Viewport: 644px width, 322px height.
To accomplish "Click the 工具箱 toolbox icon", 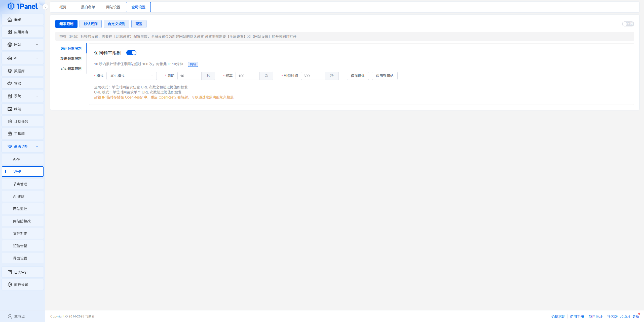I will pyautogui.click(x=10, y=134).
